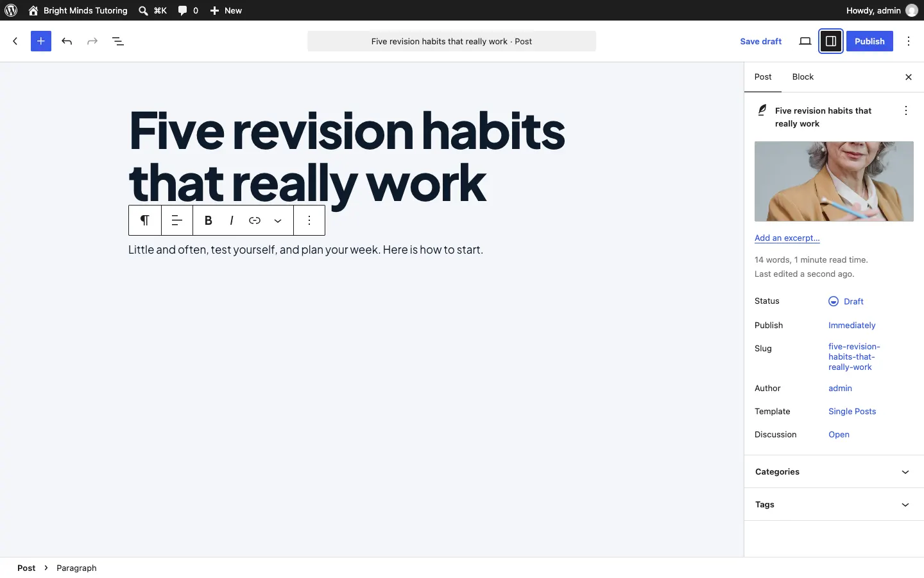Open the Document Overview list view

click(118, 41)
